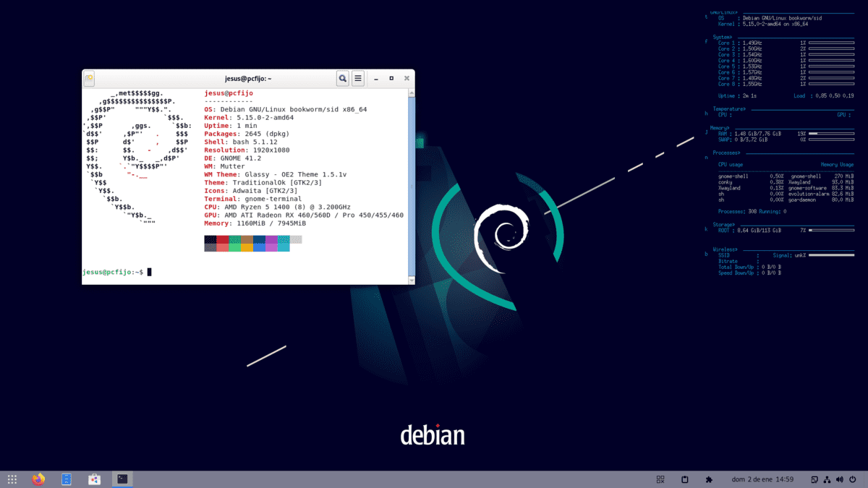The width and height of the screenshot is (868, 488).
Task: Open the wired network tray icon
Action: (827, 479)
